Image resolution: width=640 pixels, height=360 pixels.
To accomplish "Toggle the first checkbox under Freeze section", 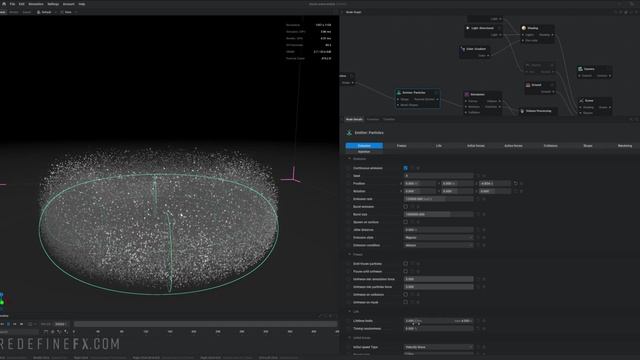I will [x=405, y=264].
